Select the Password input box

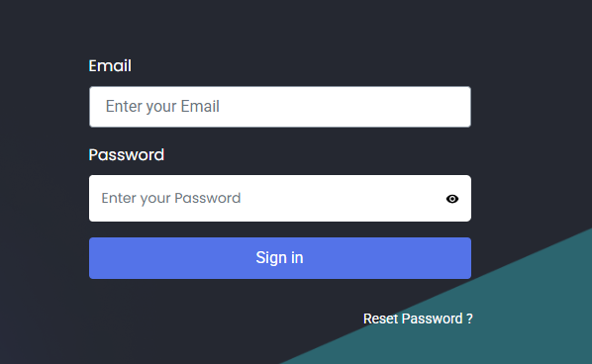(x=280, y=199)
